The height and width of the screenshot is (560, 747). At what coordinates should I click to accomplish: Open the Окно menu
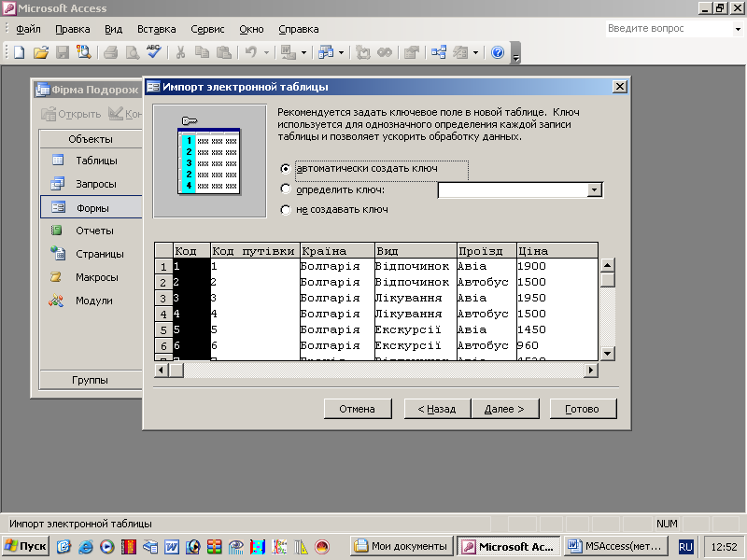pyautogui.click(x=251, y=29)
